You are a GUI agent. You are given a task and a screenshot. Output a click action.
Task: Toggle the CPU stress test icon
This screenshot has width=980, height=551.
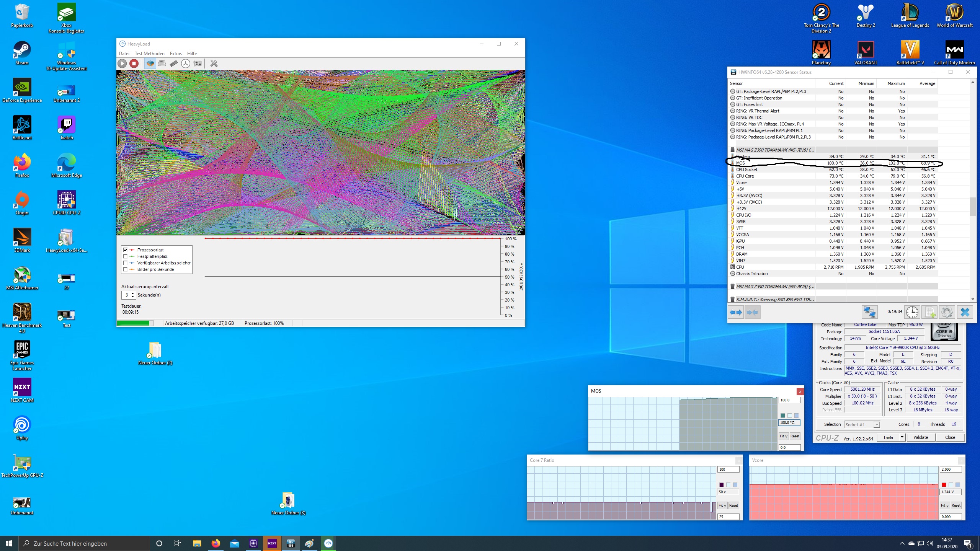click(x=150, y=64)
